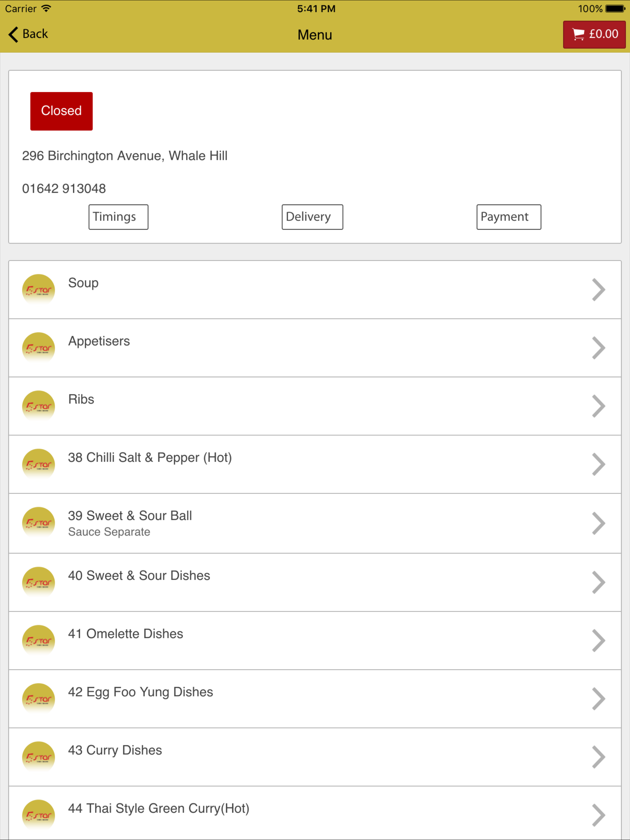Tap the cart icon in the red button
Viewport: 630px width, 840px height.
578,34
